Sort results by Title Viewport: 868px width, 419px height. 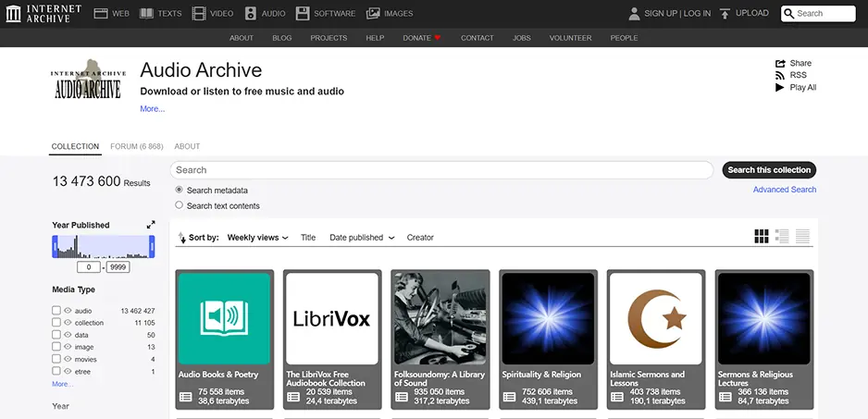308,238
